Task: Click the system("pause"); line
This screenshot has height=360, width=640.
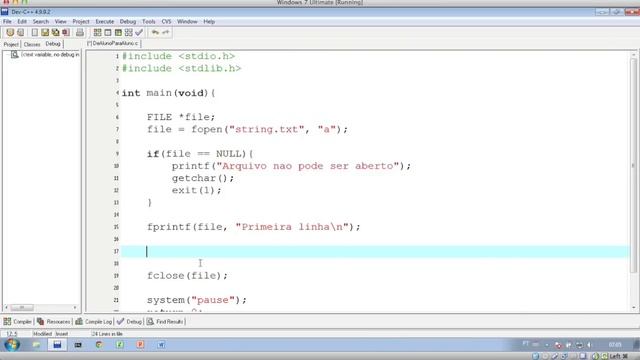Action: [197, 300]
